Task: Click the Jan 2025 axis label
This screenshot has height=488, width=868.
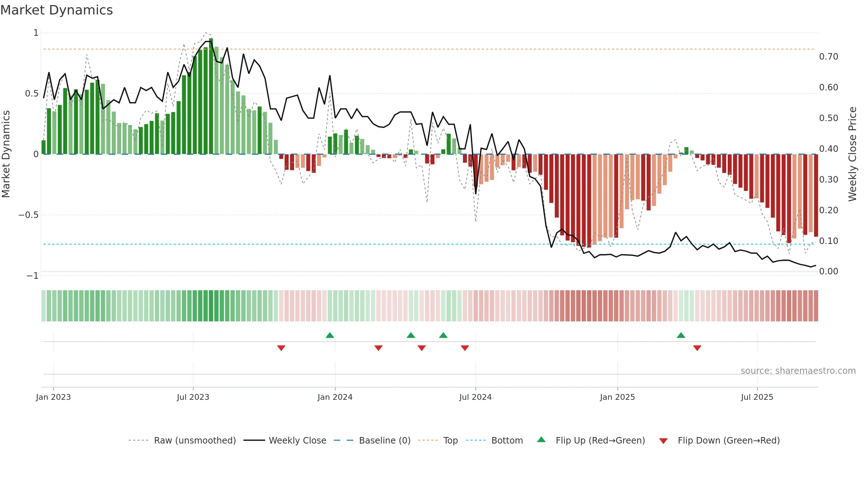Action: point(618,397)
